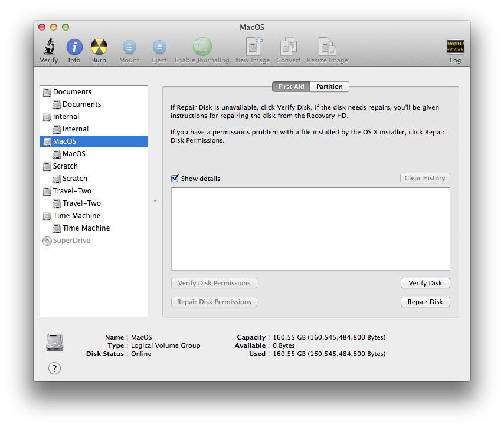This screenshot has width=504, height=428.
Task: Click Enable Journaling toolbar icon
Action: click(x=202, y=47)
